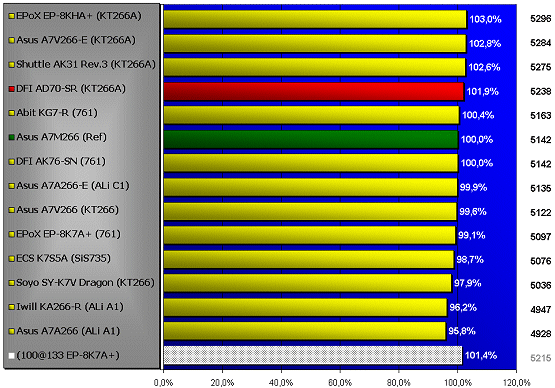Click the 97,9% percentage label

point(468,284)
